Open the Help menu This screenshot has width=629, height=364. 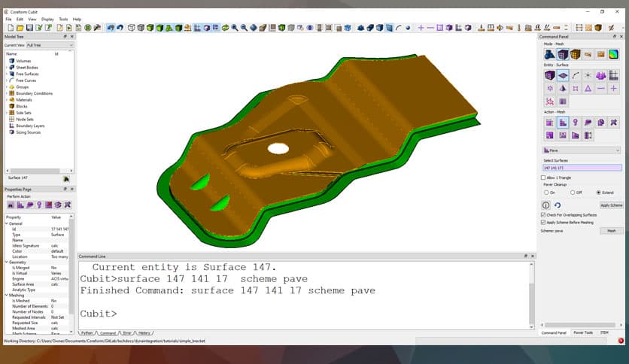[x=77, y=20]
